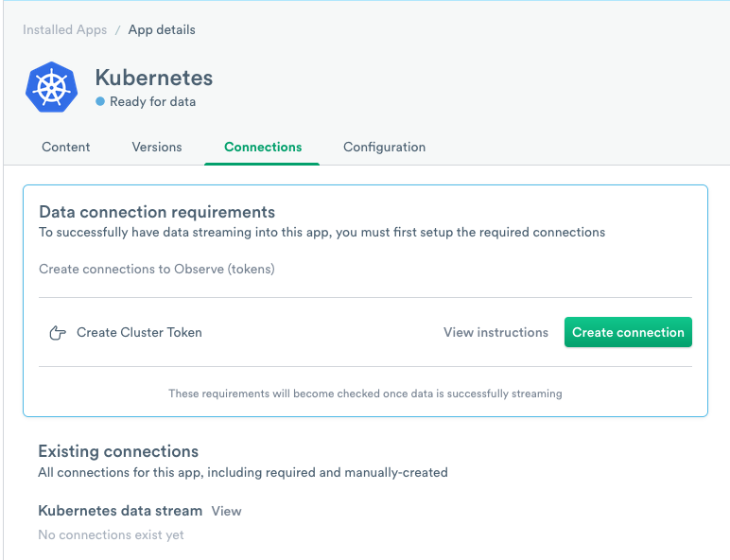Image resolution: width=730 pixels, height=560 pixels.
Task: Click the blue Ready for data status dot
Action: pos(100,101)
